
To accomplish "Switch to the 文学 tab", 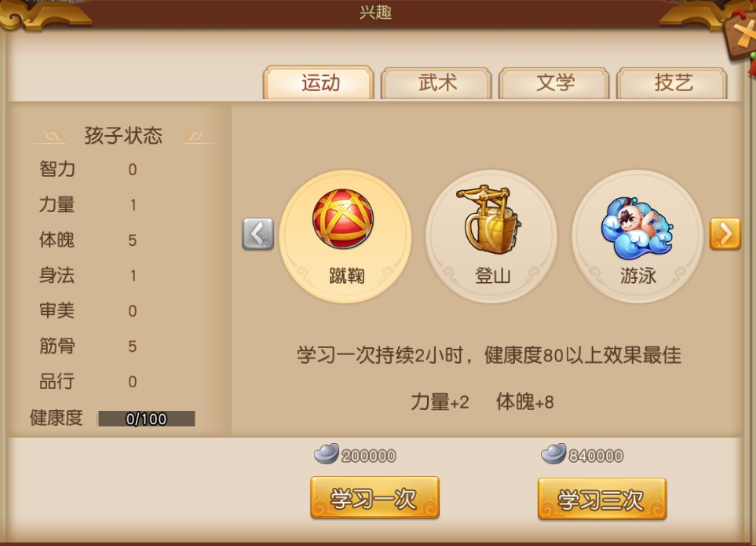I will click(x=554, y=83).
